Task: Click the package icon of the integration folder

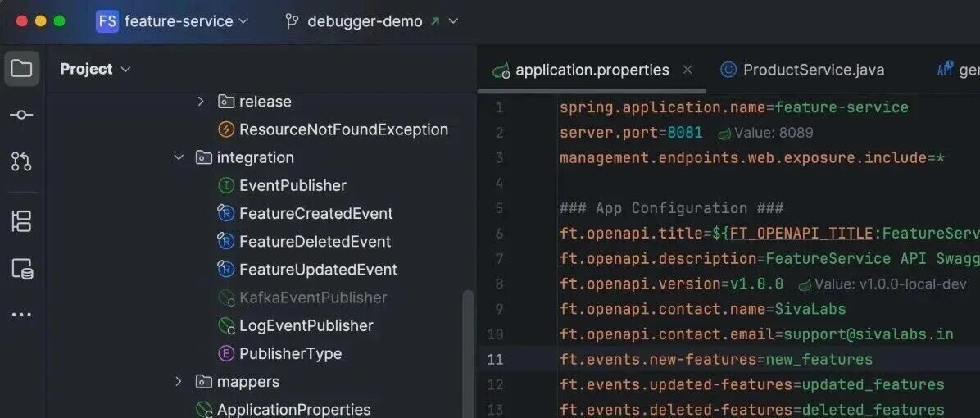Action: click(203, 157)
